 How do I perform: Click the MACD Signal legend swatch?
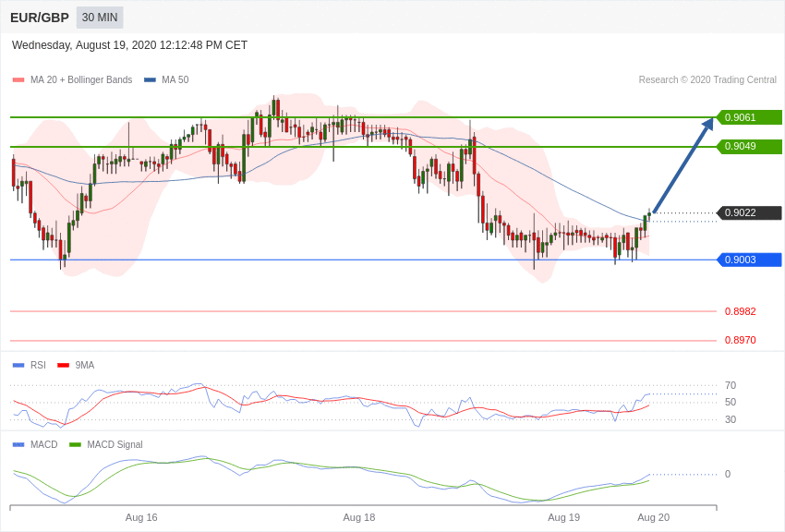point(75,444)
